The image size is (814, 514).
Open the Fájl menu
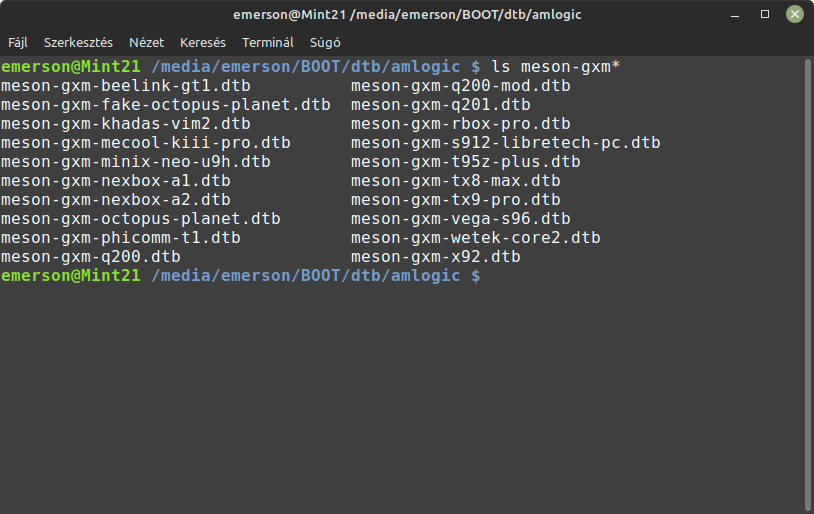point(18,43)
